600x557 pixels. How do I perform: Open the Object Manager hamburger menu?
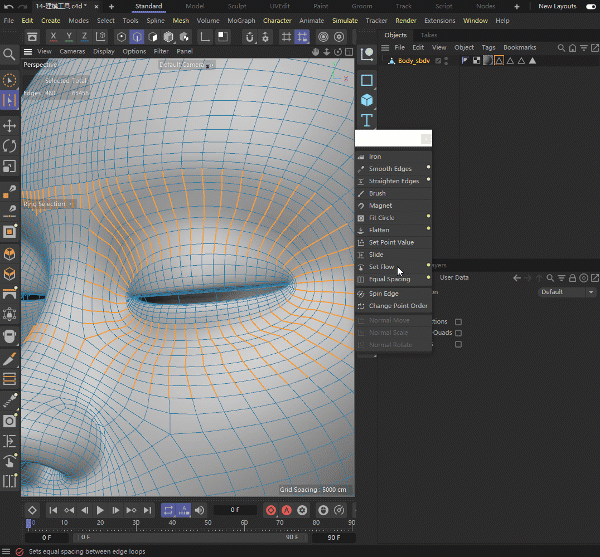pyautogui.click(x=386, y=47)
